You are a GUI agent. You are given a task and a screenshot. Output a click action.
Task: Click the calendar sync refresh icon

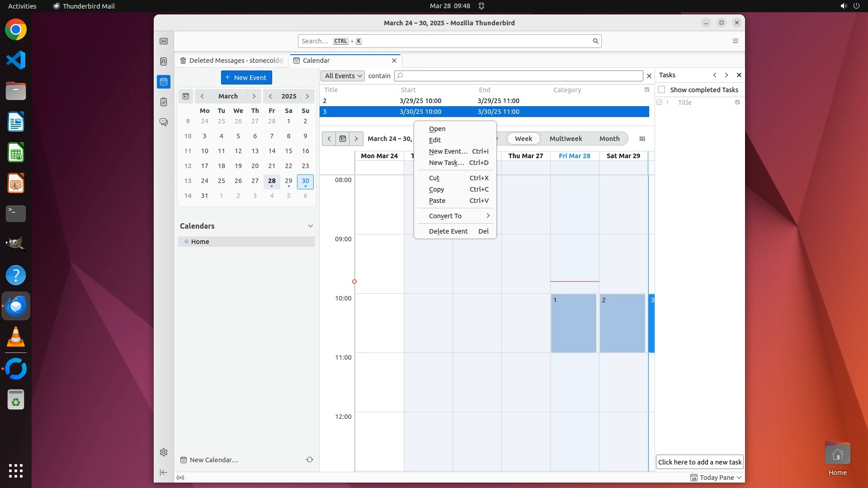tap(310, 460)
